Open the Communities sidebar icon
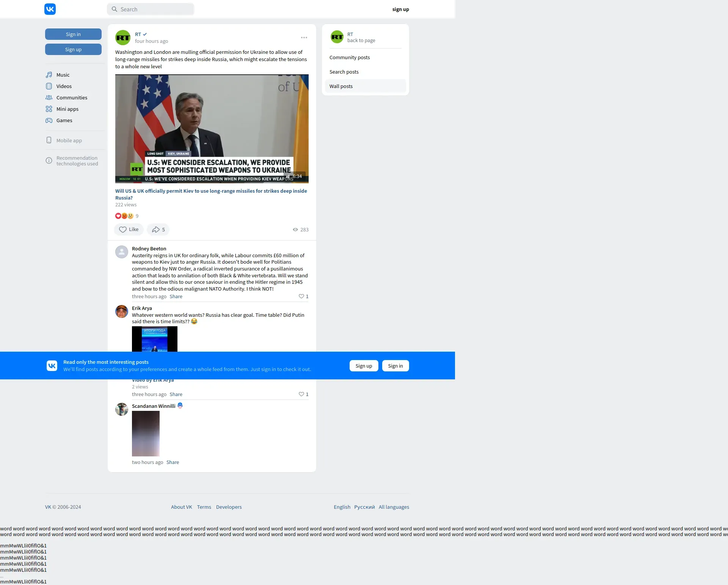This screenshot has height=585, width=728. click(x=49, y=97)
